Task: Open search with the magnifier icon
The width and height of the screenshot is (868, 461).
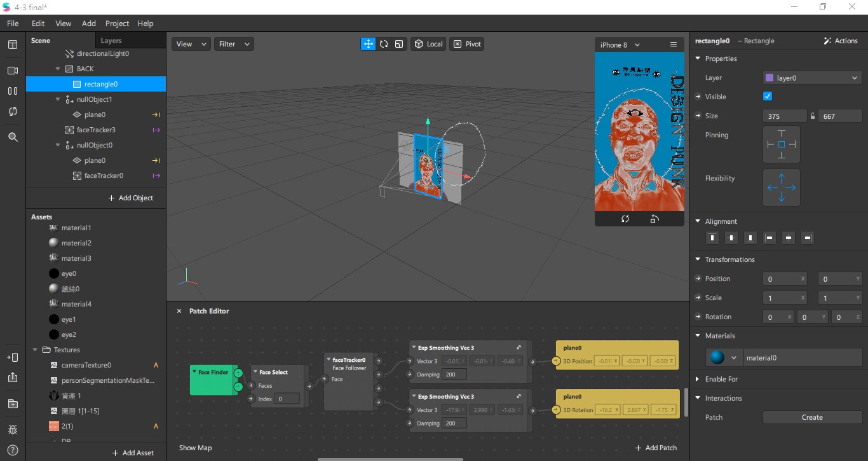Action: coord(13,137)
